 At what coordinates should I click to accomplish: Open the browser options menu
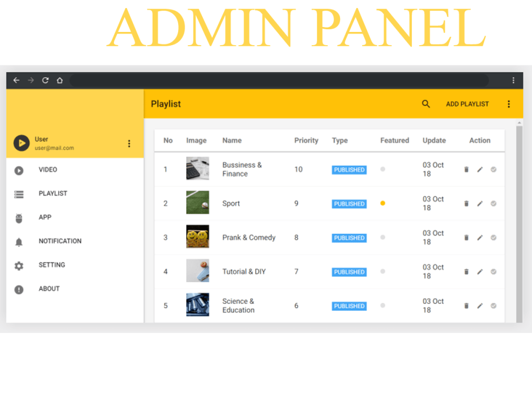click(x=512, y=80)
